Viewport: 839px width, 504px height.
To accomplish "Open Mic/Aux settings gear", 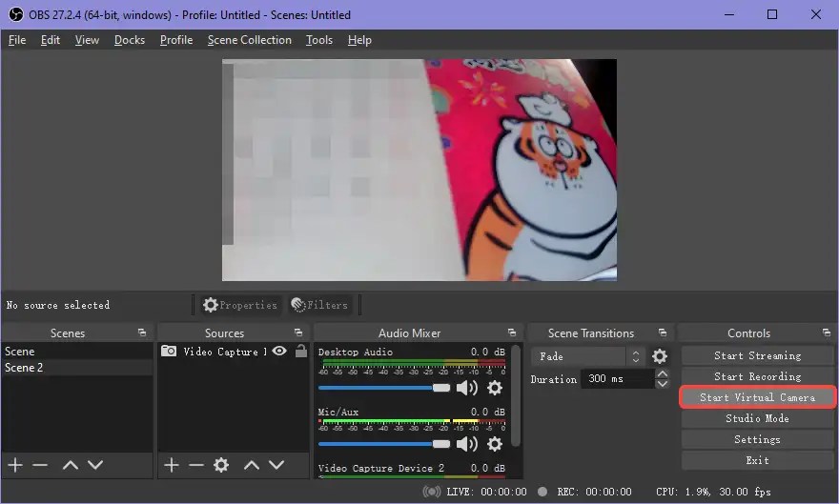I will pos(495,444).
